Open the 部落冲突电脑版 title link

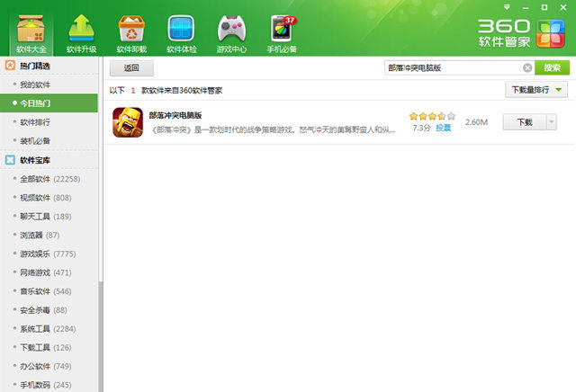175,115
